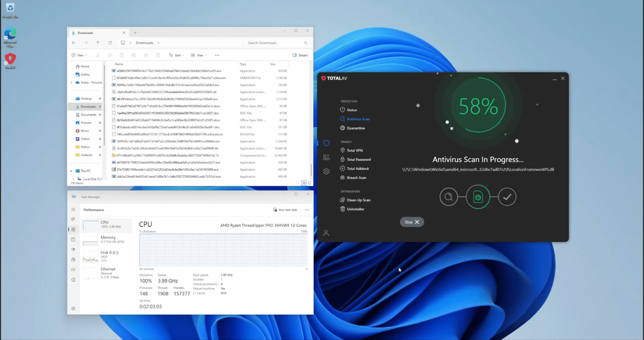Open Users icon in Task Manager
The height and width of the screenshot is (340, 644).
[73, 260]
